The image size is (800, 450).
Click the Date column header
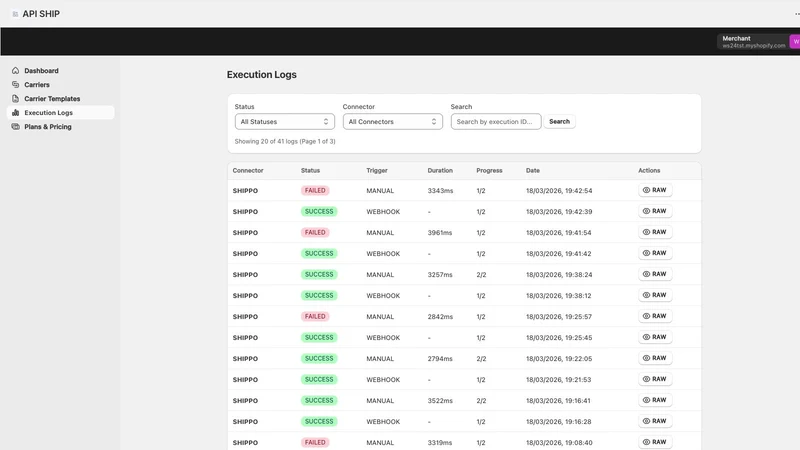[533, 170]
